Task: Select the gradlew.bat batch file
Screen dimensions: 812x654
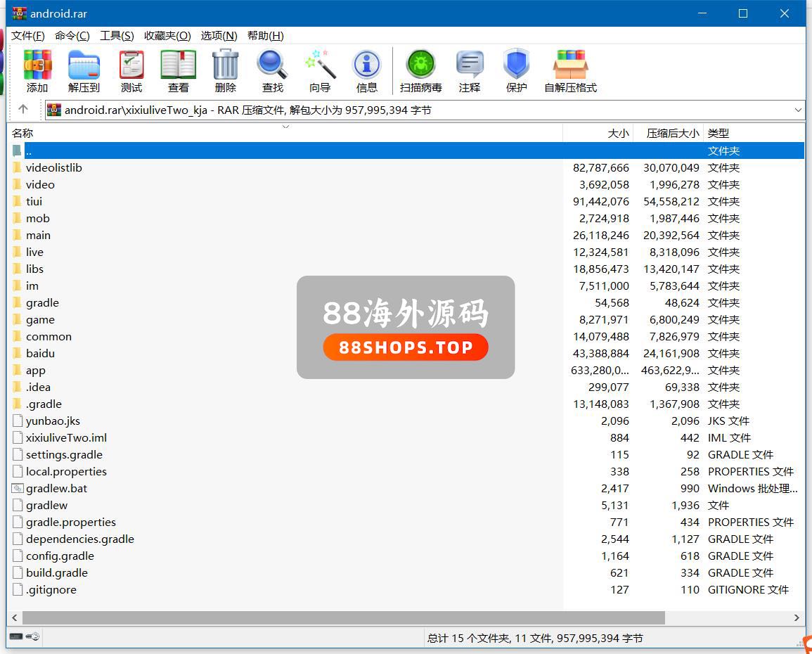Action: point(56,489)
